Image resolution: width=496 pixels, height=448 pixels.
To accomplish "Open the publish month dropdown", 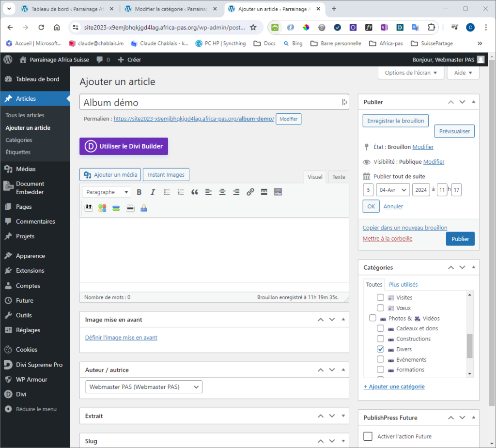I will pyautogui.click(x=393, y=190).
